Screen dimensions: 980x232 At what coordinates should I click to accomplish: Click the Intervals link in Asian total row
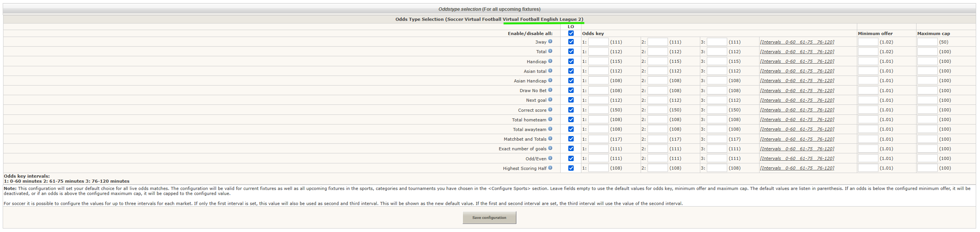point(797,71)
